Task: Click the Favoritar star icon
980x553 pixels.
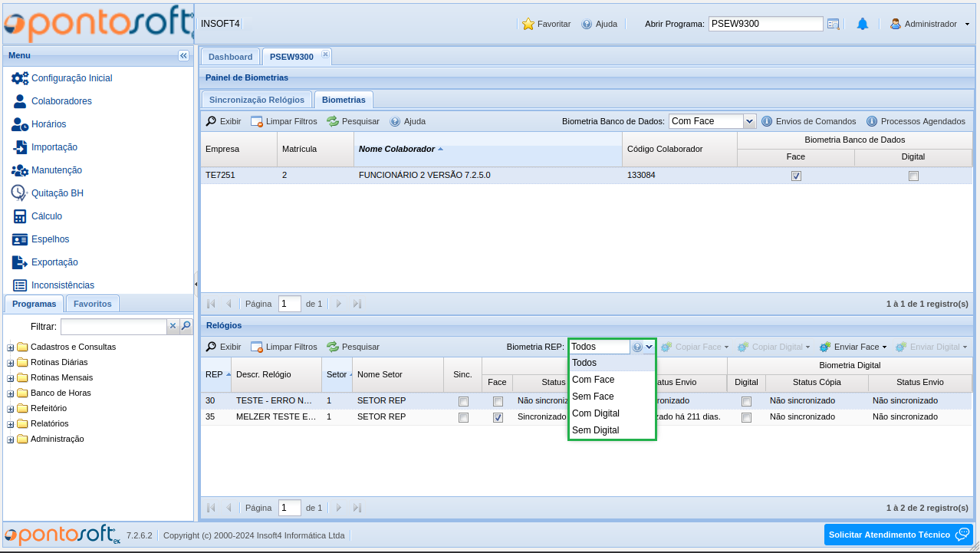Action: click(528, 24)
